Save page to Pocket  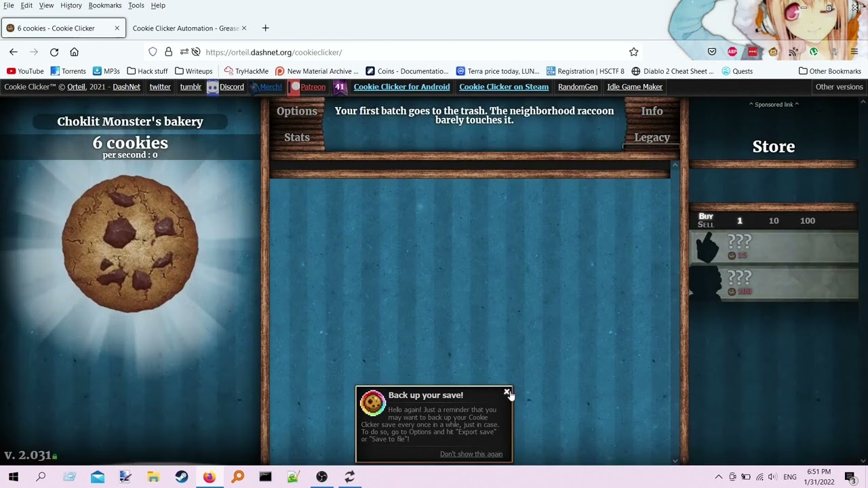click(712, 52)
